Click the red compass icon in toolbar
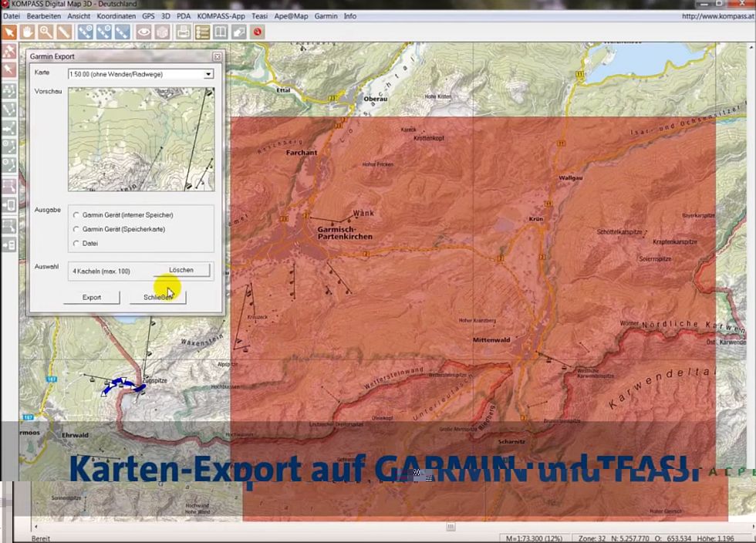This screenshot has height=543, width=756. [x=258, y=32]
